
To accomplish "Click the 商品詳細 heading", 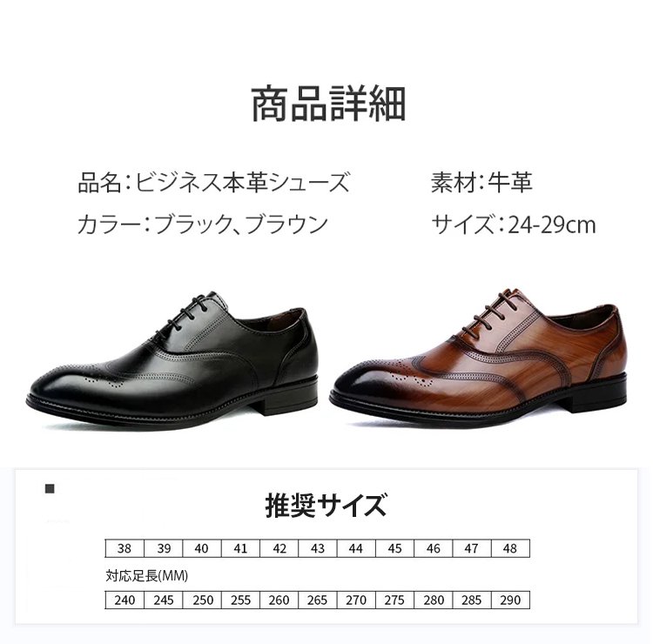I will 328,104.
